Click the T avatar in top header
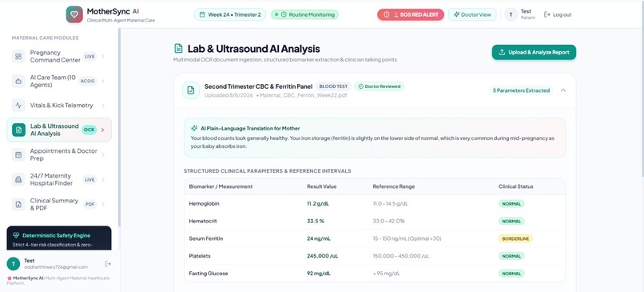 pyautogui.click(x=511, y=14)
